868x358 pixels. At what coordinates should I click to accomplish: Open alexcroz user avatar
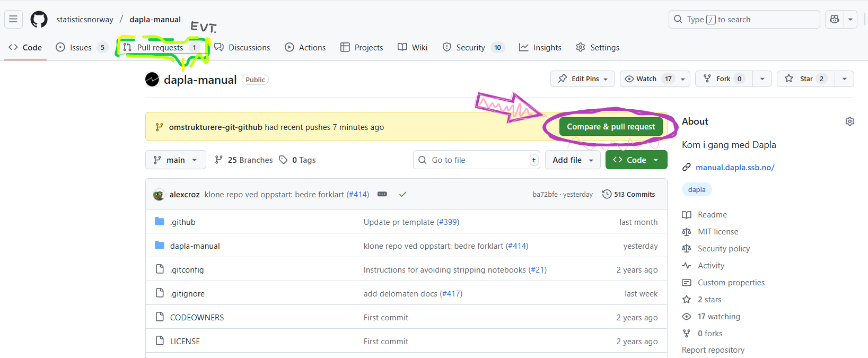[x=159, y=195]
